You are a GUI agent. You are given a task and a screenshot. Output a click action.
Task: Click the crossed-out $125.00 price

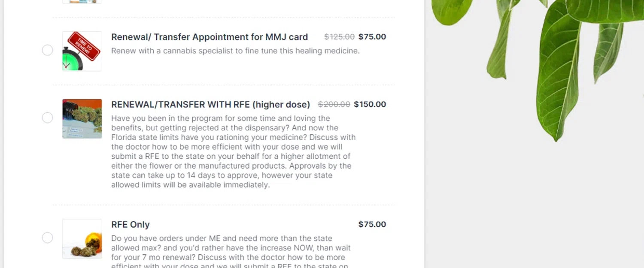click(339, 37)
